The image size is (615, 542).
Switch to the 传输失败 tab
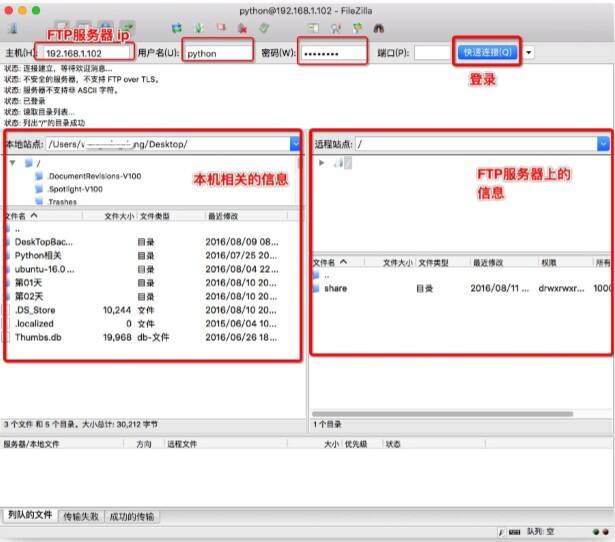[81, 517]
